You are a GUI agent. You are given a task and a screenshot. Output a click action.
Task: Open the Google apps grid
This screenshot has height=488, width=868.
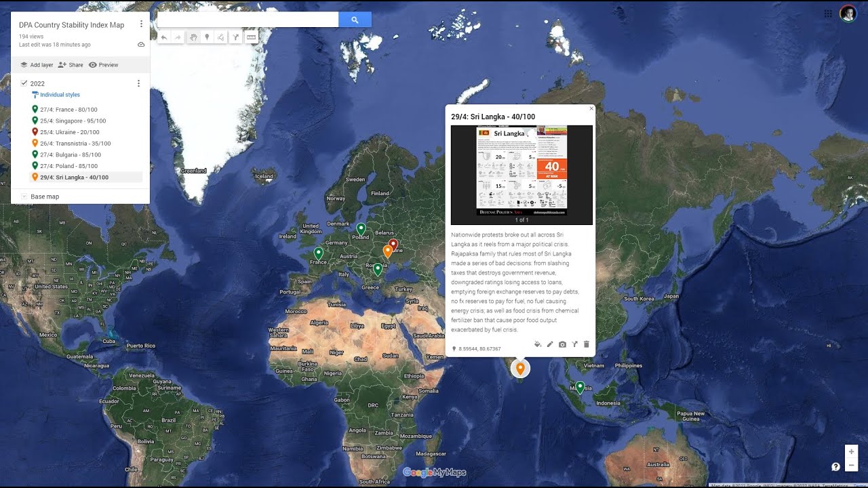[x=828, y=14]
